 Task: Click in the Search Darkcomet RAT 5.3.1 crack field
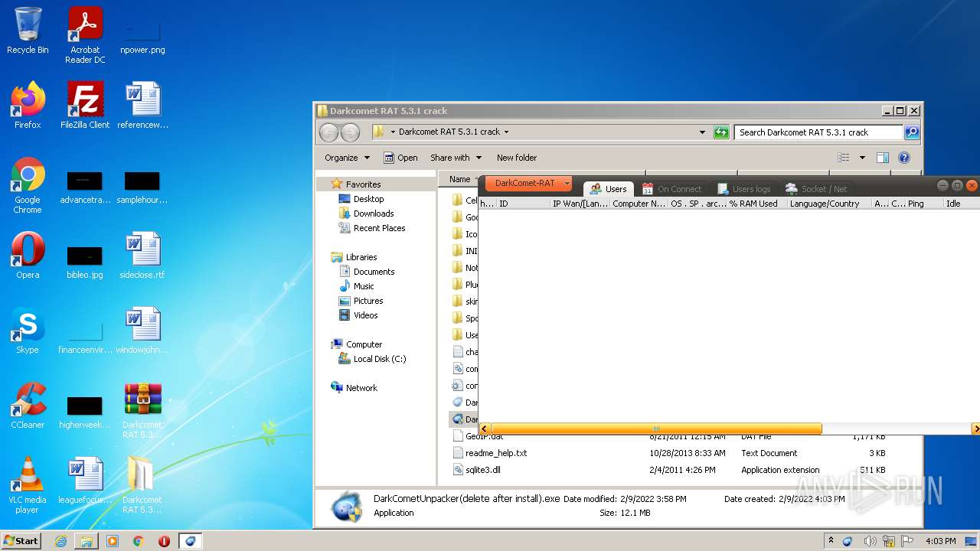[x=818, y=132]
